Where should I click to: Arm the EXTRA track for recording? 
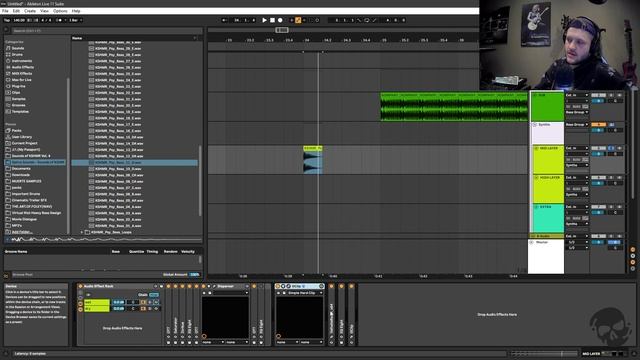point(619,207)
